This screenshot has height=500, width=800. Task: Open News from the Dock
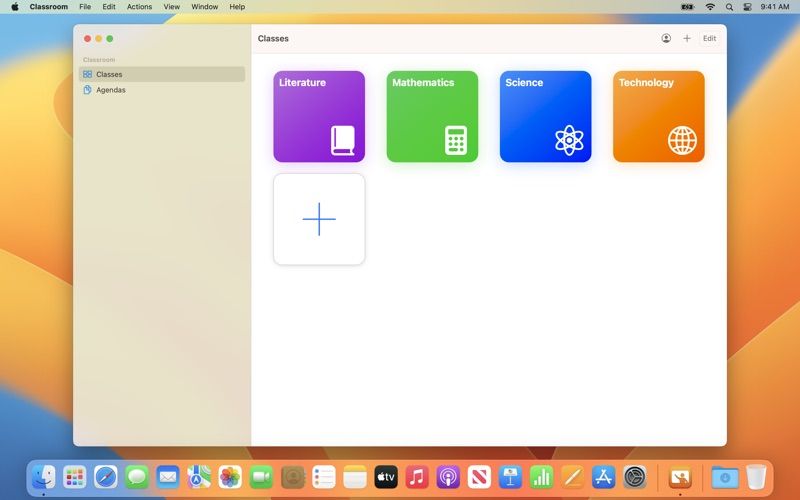tap(479, 478)
